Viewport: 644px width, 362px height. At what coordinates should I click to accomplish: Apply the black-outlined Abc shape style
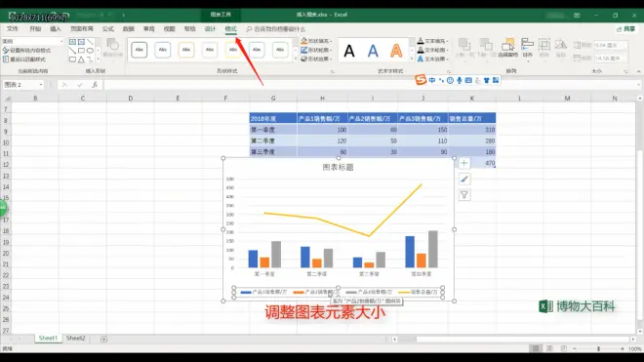click(x=140, y=50)
